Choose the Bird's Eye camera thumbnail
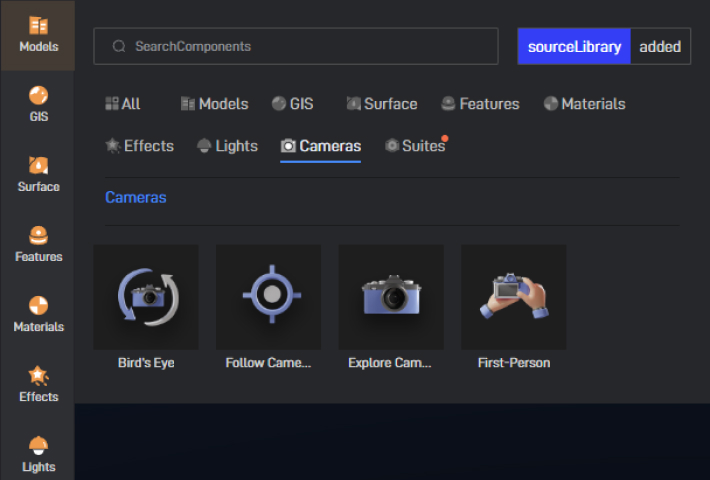Screen dimensions: 710x480 click(146, 297)
